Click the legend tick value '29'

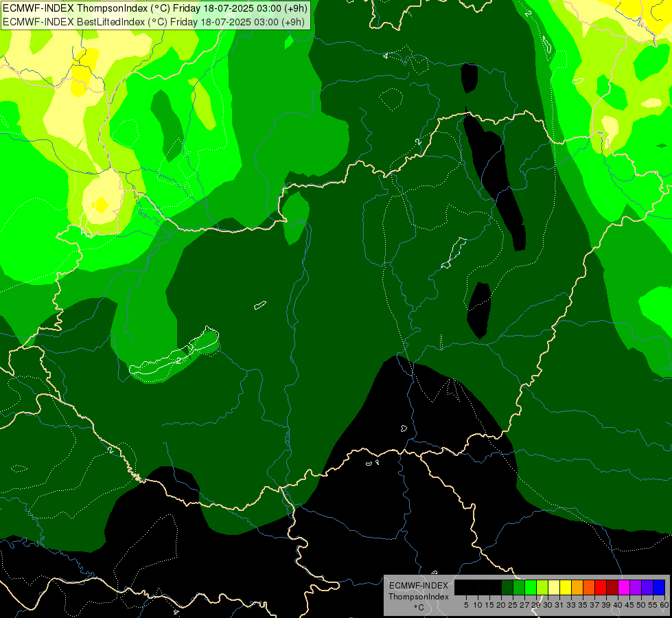[x=536, y=605]
